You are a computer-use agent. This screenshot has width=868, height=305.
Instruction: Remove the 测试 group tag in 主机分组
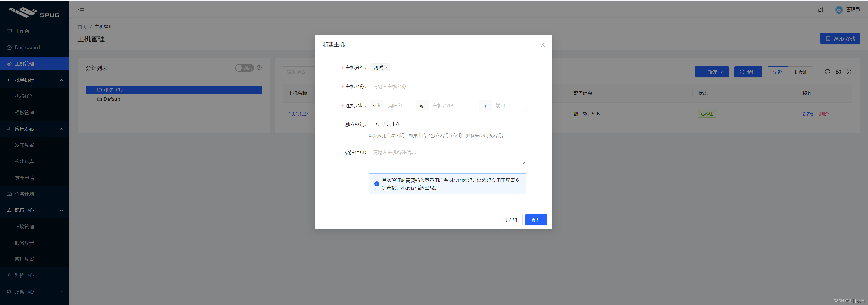386,68
